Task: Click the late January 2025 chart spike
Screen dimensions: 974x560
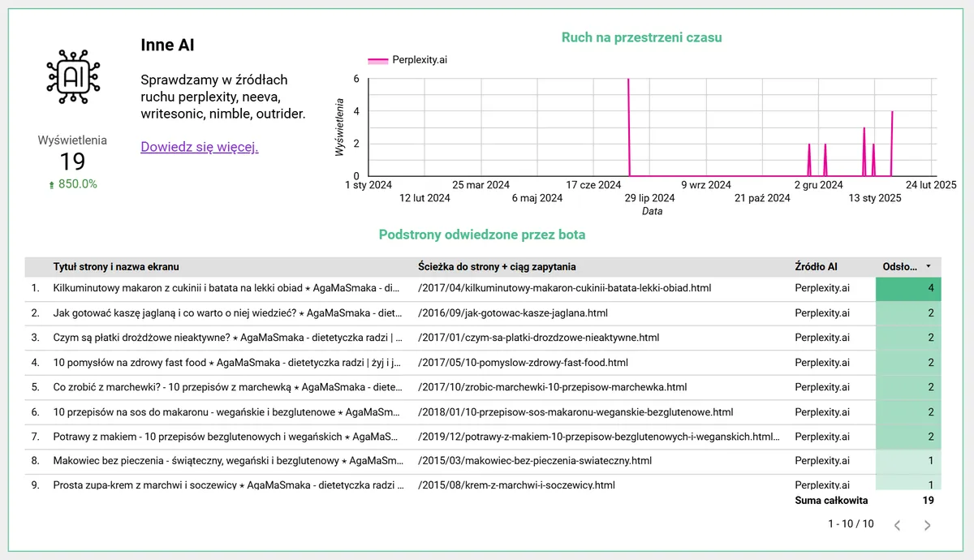Action: point(892,144)
